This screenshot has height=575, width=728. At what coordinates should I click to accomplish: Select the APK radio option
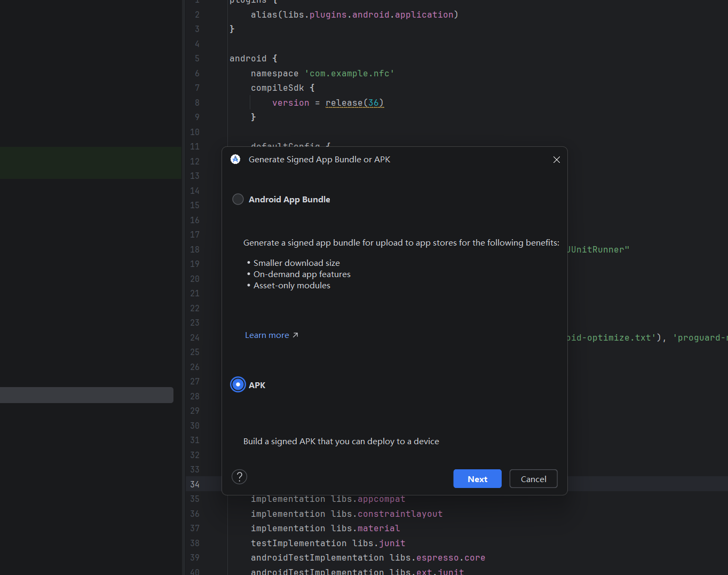tap(238, 384)
